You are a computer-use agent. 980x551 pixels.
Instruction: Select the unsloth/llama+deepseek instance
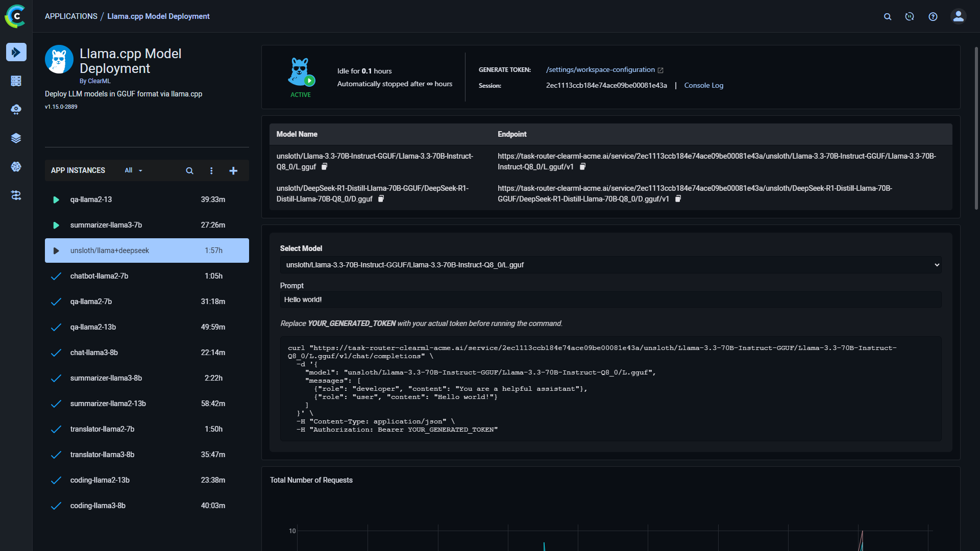click(146, 251)
